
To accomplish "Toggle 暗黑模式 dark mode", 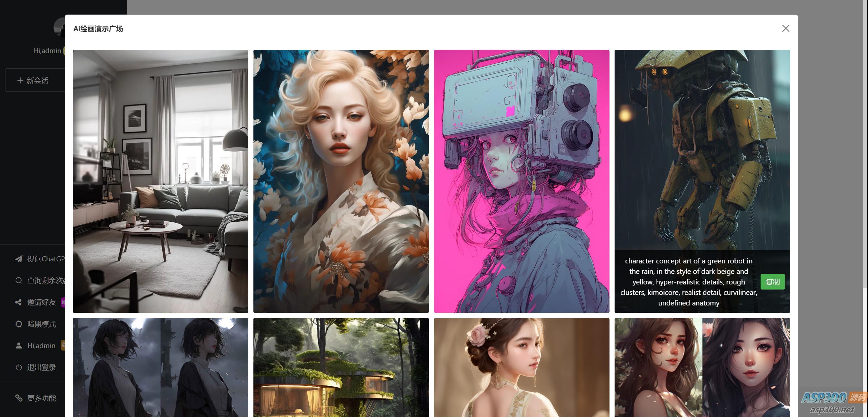I will tap(41, 324).
